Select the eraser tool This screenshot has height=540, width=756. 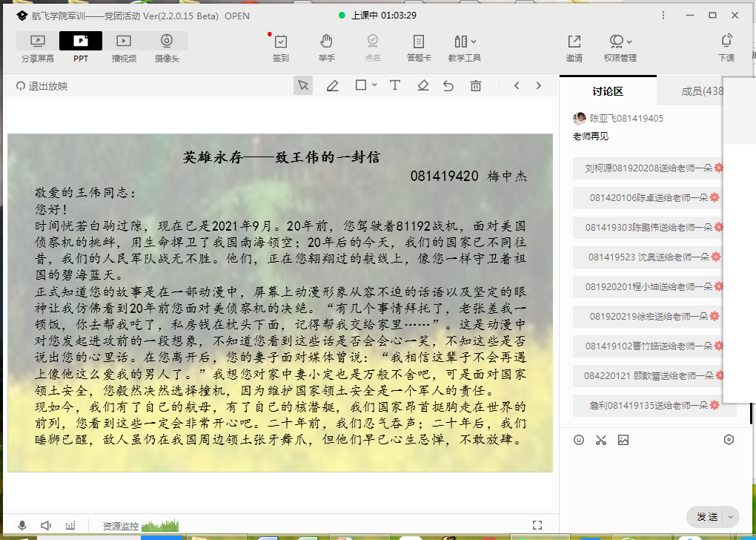[x=422, y=86]
